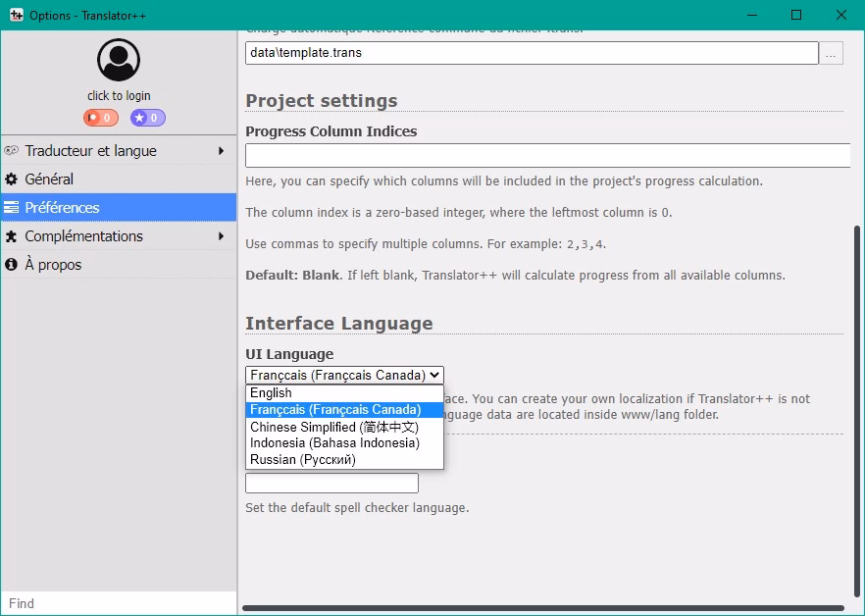The height and width of the screenshot is (616, 865).
Task: Minimize the Options window
Action: click(752, 15)
